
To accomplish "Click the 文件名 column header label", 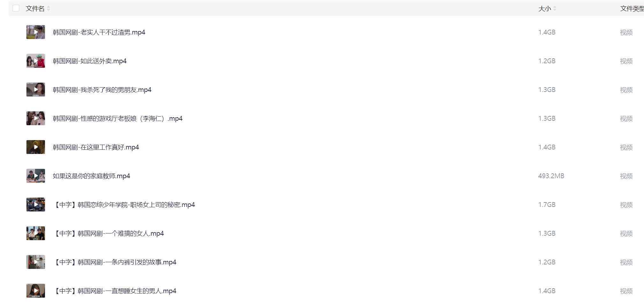I will point(35,9).
